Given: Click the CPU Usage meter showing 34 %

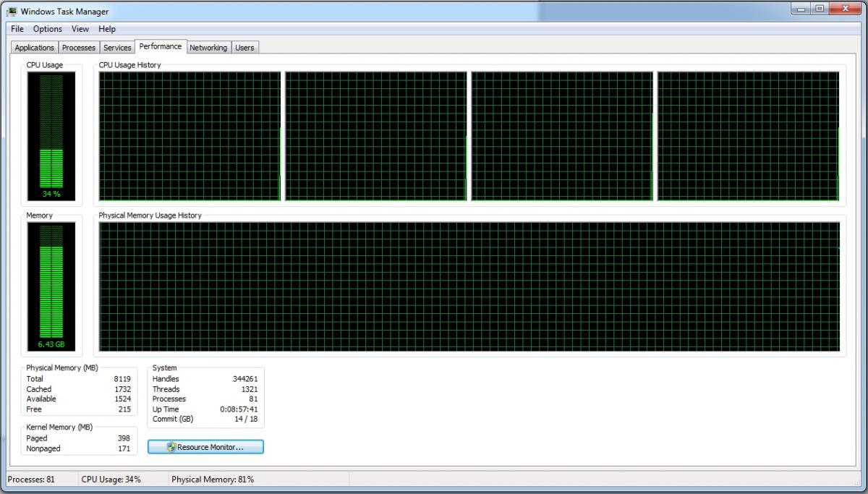Looking at the screenshot, I should point(51,137).
